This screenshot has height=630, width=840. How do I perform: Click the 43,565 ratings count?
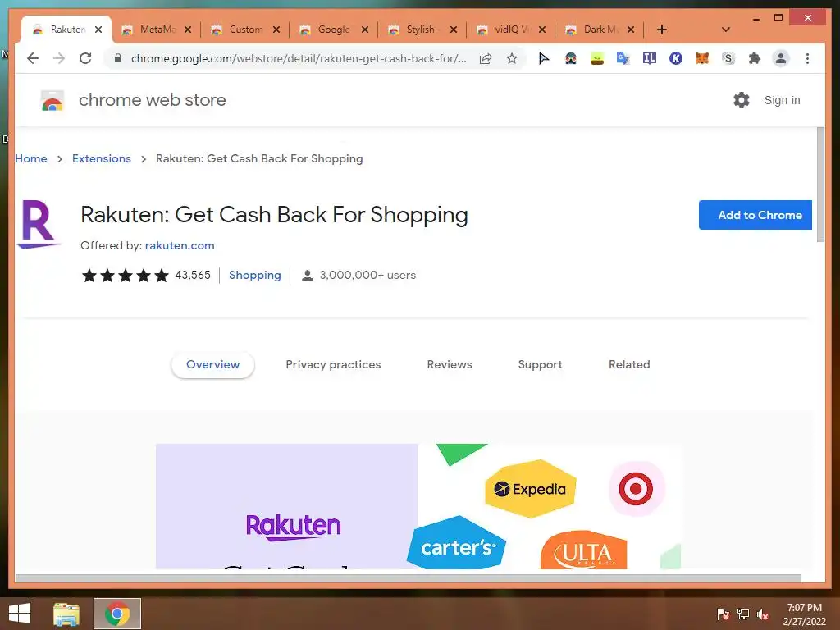193,275
